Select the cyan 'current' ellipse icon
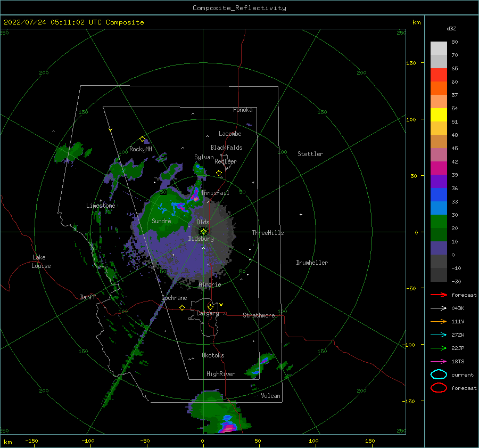 coord(439,374)
